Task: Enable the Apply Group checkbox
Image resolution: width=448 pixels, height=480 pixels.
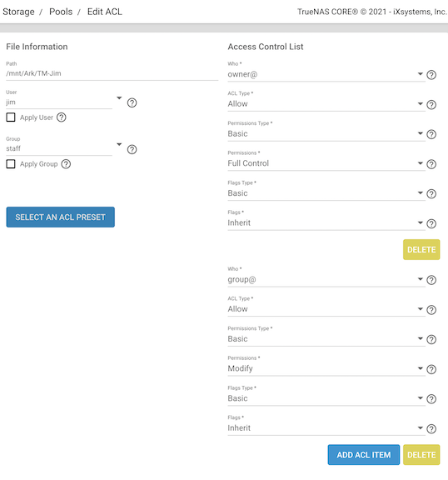Action: (x=11, y=164)
